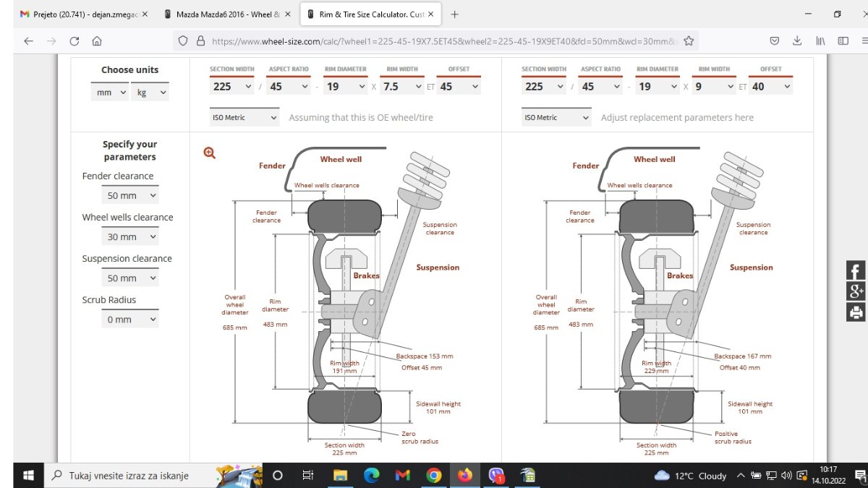Switch to Mazda Mazda6 2016 tab
868x488 pixels.
(228, 14)
